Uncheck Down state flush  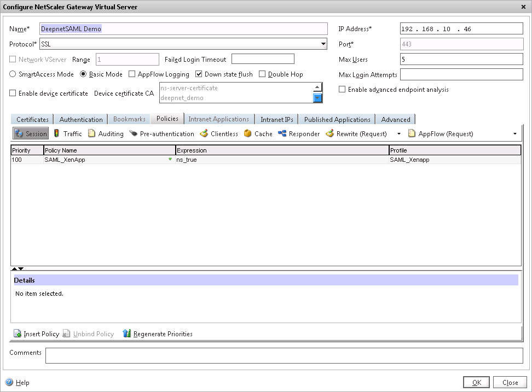coord(199,74)
